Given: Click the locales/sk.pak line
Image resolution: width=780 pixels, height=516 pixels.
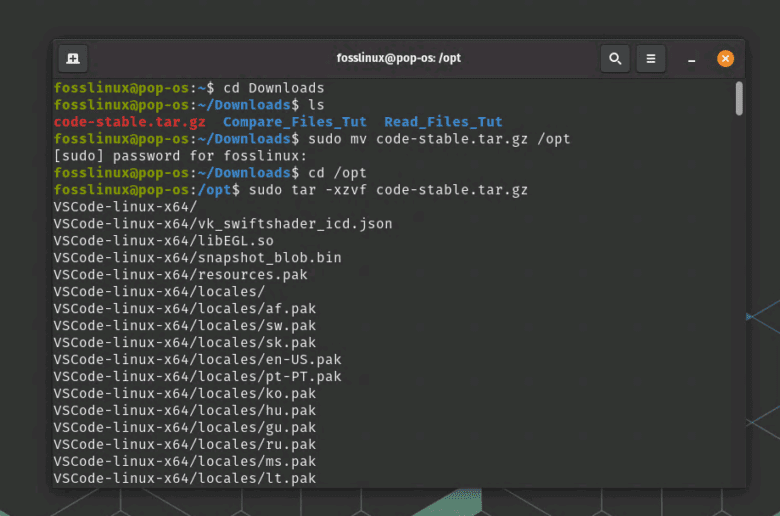Looking at the screenshot, I should click(x=185, y=342).
